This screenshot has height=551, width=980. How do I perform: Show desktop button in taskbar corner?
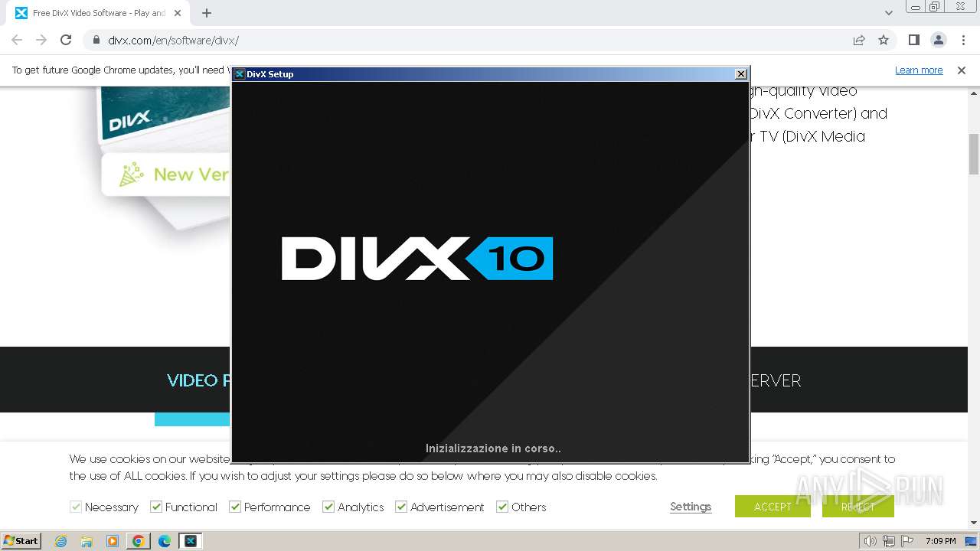[972, 541]
